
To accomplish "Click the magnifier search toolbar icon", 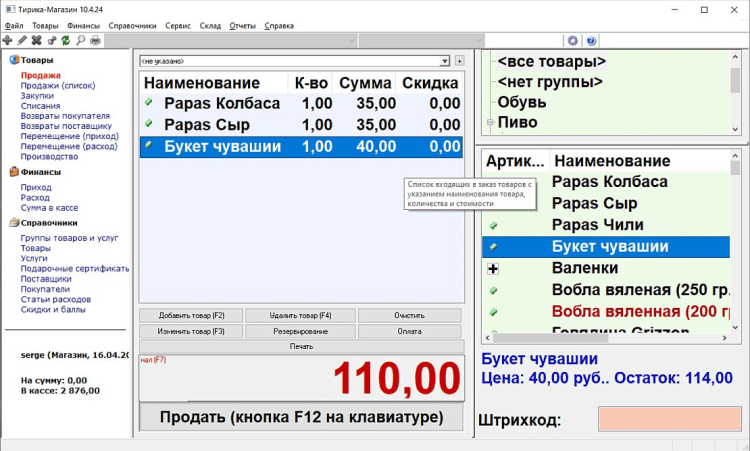I will click(x=81, y=41).
